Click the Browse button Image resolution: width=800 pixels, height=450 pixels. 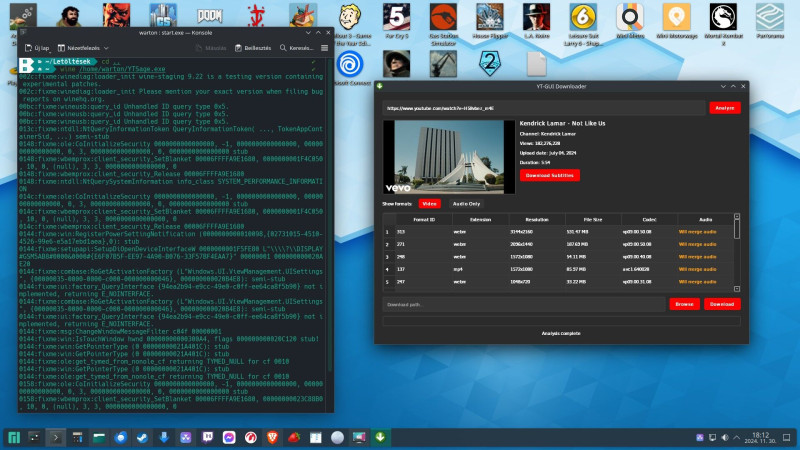pos(684,304)
